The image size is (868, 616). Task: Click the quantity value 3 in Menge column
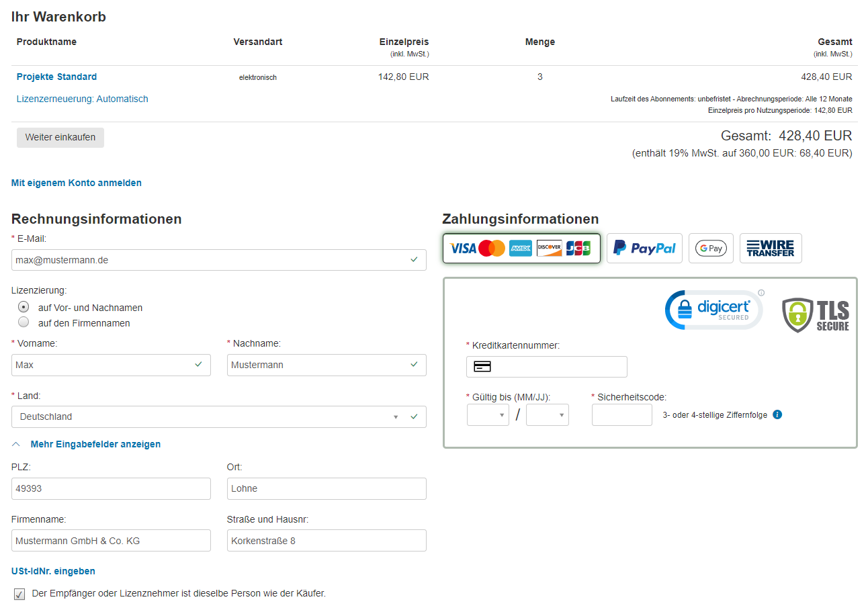pos(540,77)
